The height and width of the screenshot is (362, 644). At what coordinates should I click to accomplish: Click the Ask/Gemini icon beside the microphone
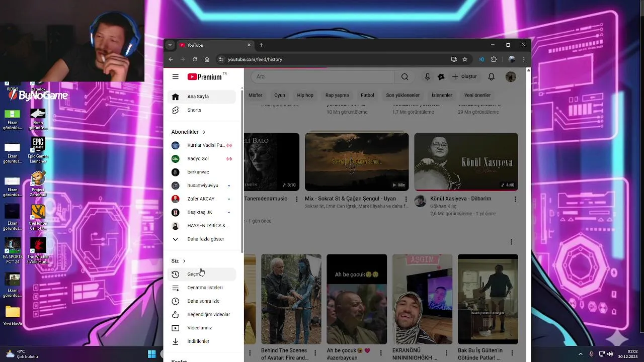[x=441, y=77]
